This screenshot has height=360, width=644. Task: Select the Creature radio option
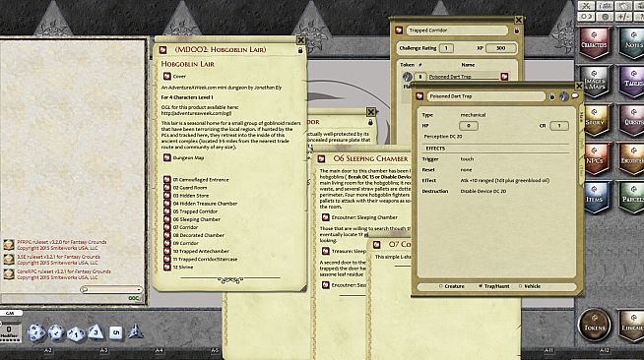click(x=451, y=286)
